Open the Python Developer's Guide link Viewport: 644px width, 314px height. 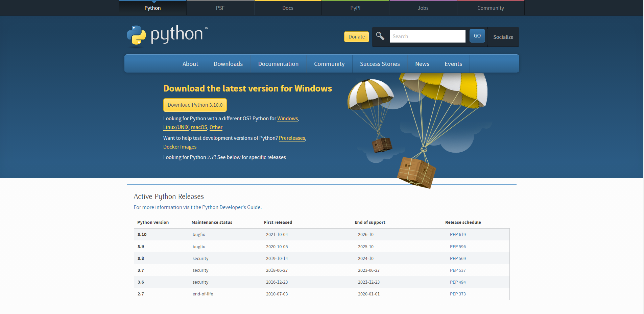point(232,207)
